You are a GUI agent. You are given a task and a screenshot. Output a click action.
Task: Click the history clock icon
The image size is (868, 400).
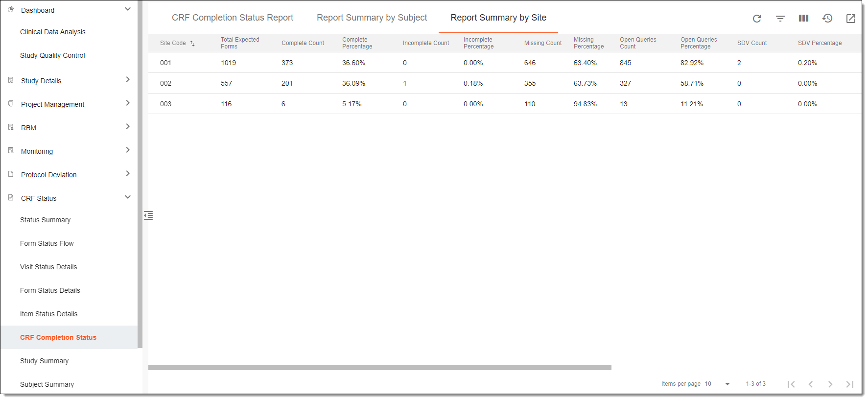point(827,18)
